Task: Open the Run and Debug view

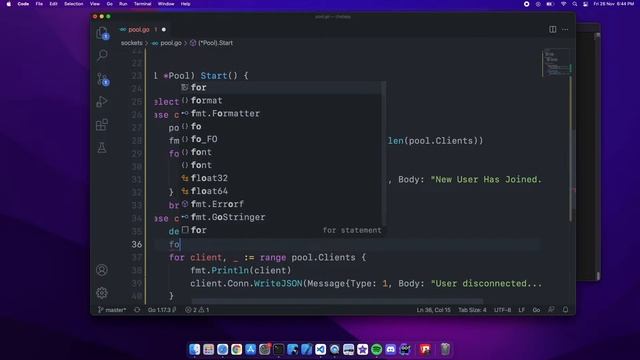Action: pos(102,101)
